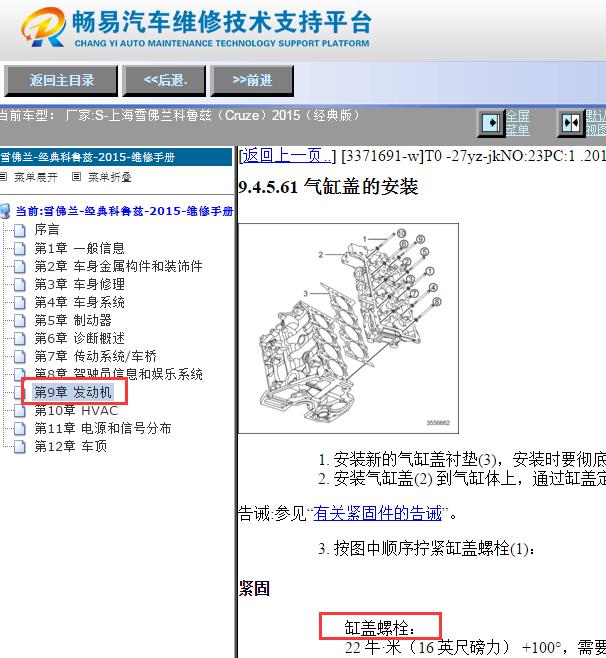606x658 pixels.
Task: Open 第8章 驾驶员信息和娱乐系统
Action: click(118, 373)
